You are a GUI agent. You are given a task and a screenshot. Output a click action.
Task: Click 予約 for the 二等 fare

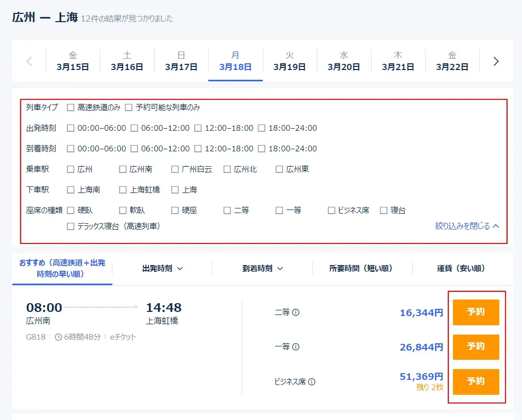(x=475, y=313)
